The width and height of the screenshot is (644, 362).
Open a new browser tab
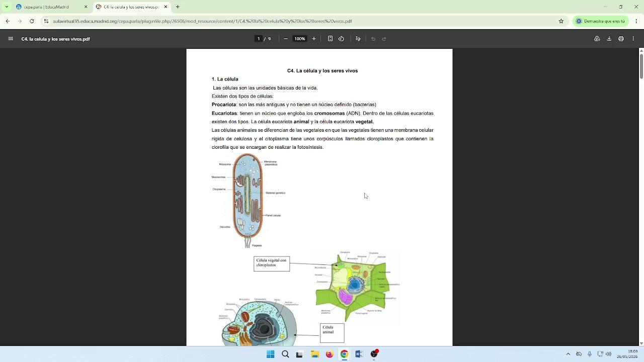178,7
